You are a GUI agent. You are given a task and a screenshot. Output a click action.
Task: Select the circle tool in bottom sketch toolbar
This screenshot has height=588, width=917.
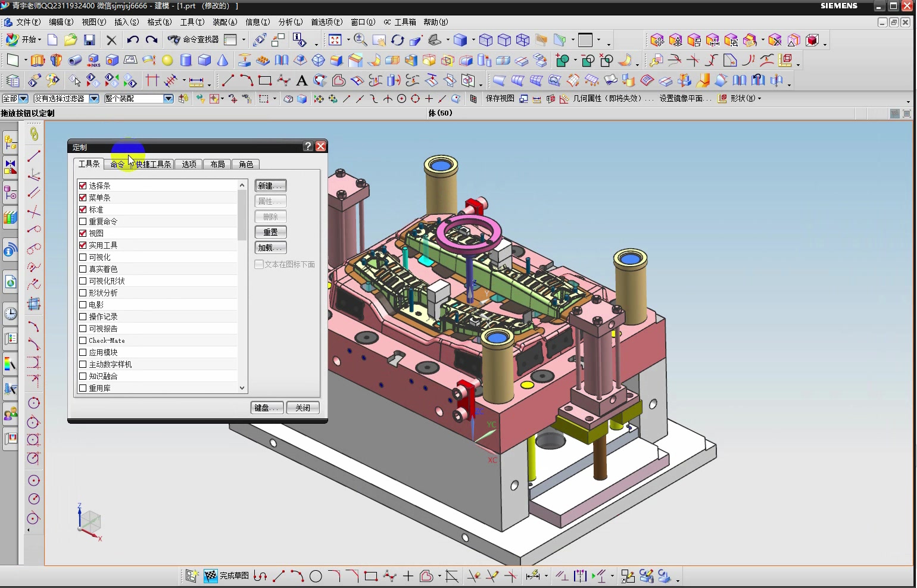[x=316, y=576]
